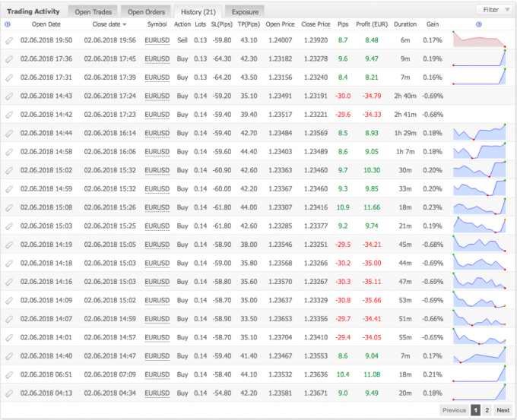Click attachment icon for trade opened 14:42
Viewport: 517px width, 420px height.
pyautogui.click(x=9, y=115)
